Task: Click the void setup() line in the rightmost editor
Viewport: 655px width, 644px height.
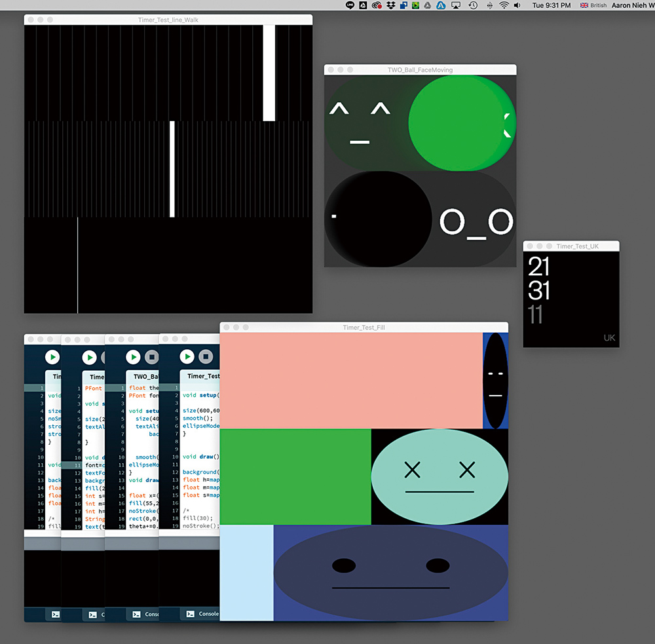Action: 200,395
